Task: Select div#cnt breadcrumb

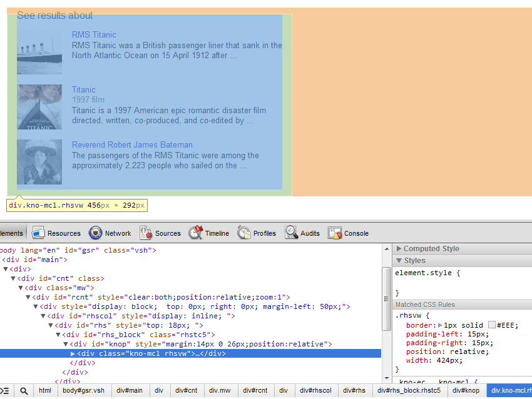Action: [187, 390]
